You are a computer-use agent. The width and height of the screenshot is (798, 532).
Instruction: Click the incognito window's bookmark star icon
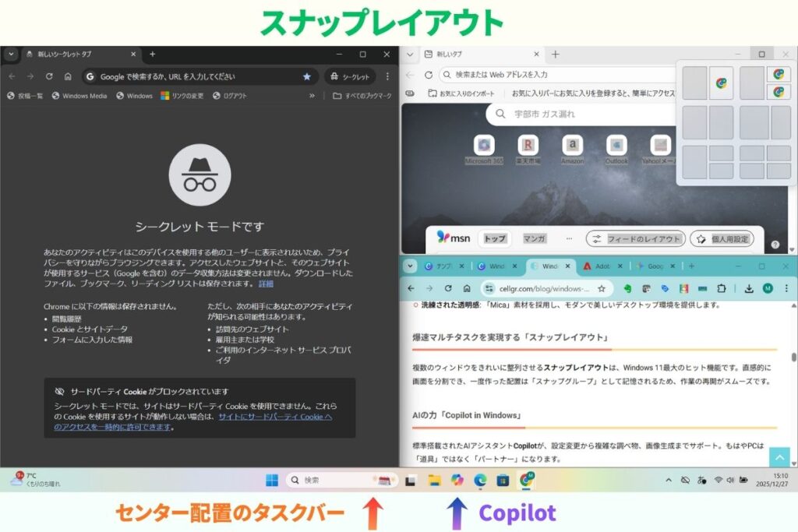coord(307,77)
